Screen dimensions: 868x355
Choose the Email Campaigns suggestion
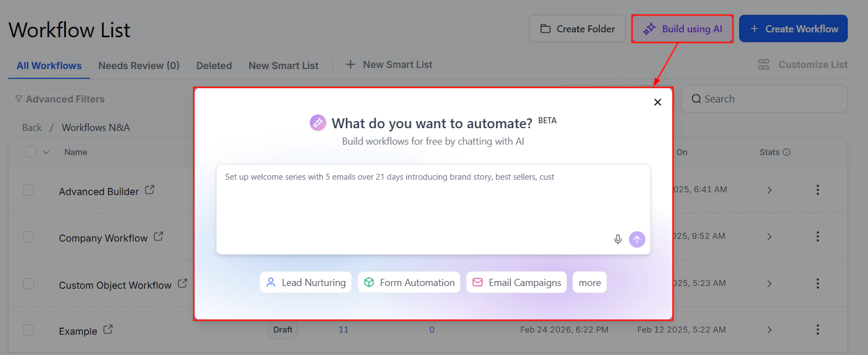[517, 283]
